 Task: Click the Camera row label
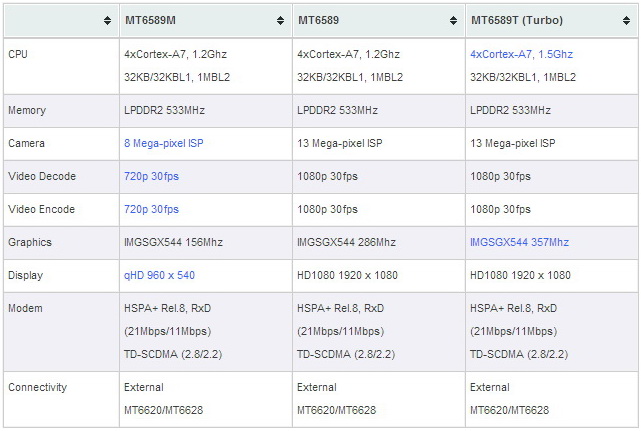(26, 144)
